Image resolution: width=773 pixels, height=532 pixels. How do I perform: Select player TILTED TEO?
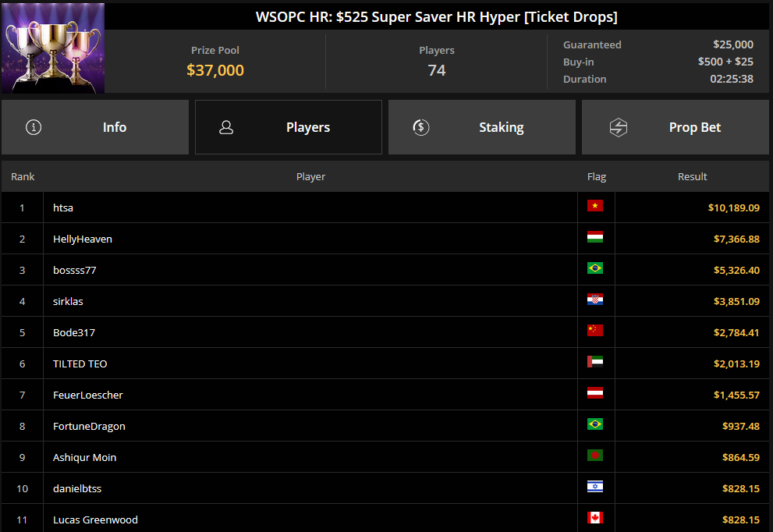[x=80, y=364]
